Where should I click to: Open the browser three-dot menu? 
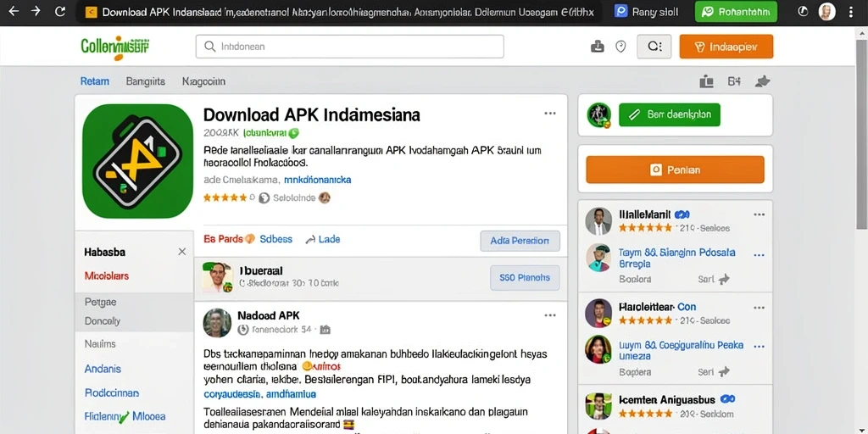(x=850, y=12)
